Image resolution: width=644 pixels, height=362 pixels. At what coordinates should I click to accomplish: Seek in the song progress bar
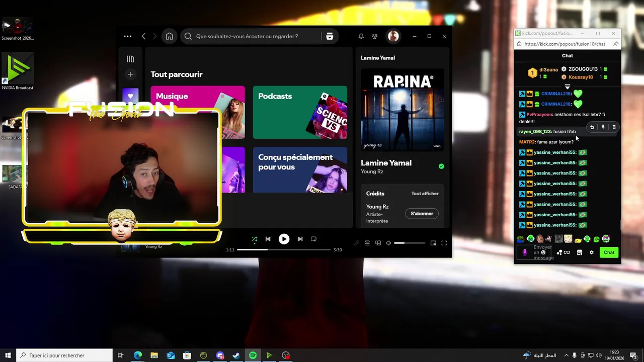coord(284,250)
